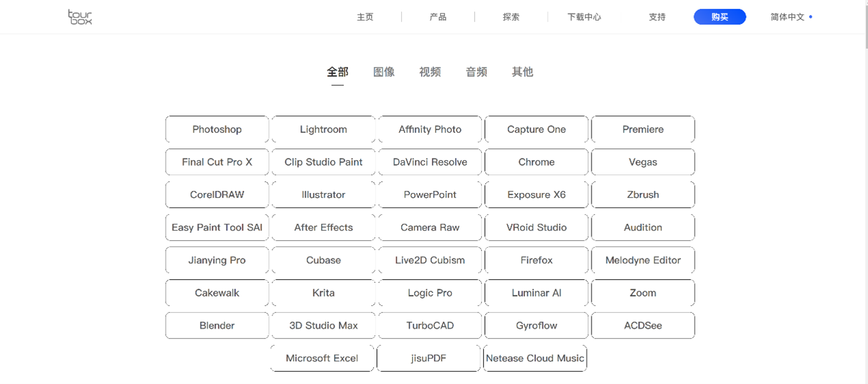Switch to the 其他 tab

(x=522, y=72)
